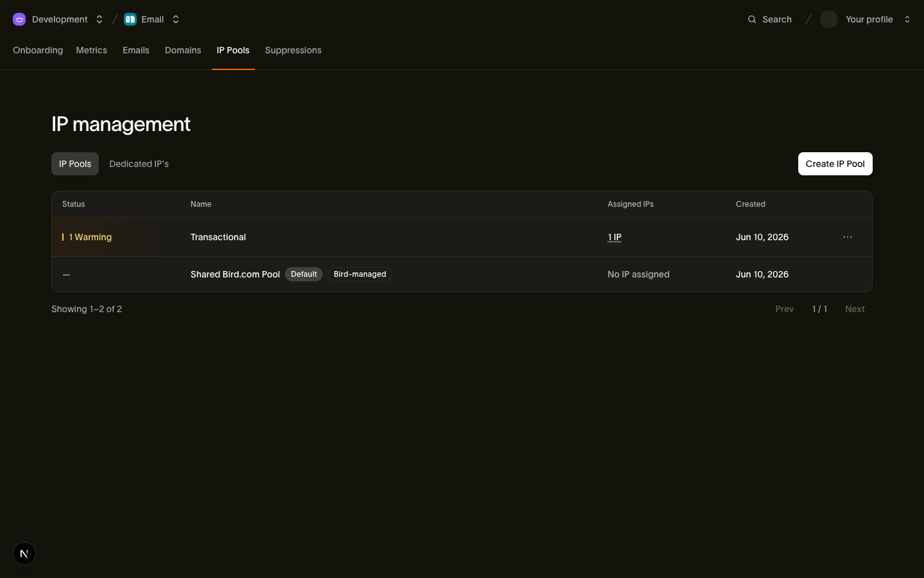Click the IP management heading
This screenshot has height=578, width=924.
click(121, 124)
